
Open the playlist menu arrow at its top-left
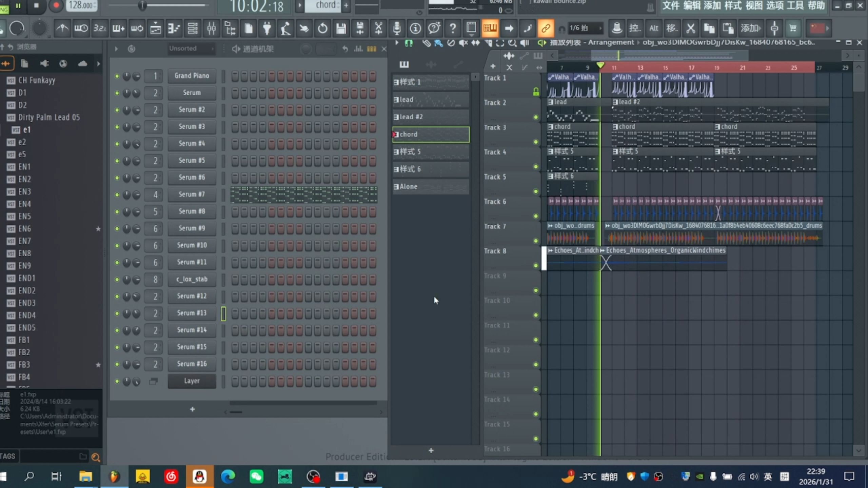(396, 43)
